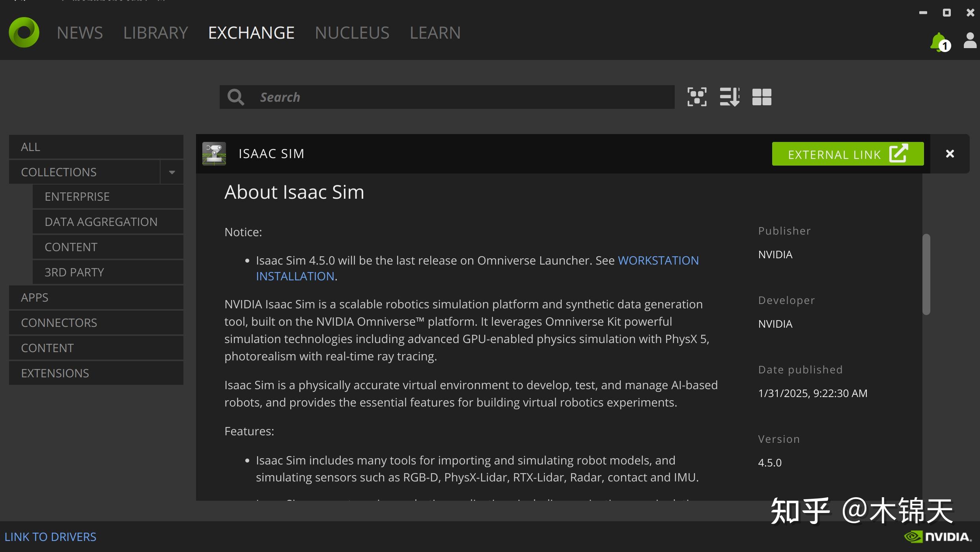Viewport: 980px width, 552px height.
Task: Switch to the NUCLEUS tab
Action: coord(352,32)
